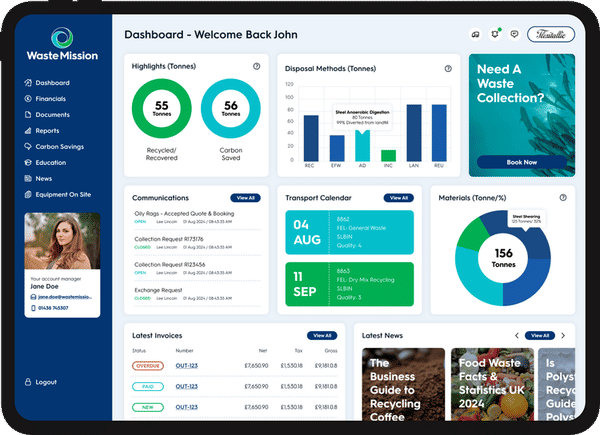Screen dimensions: 600x435
Task: Open the Business Guide to Recycling Coffee article
Action: tap(399, 390)
